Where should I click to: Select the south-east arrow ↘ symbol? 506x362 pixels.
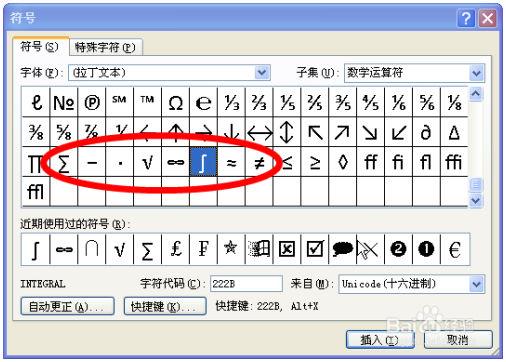[371, 132]
